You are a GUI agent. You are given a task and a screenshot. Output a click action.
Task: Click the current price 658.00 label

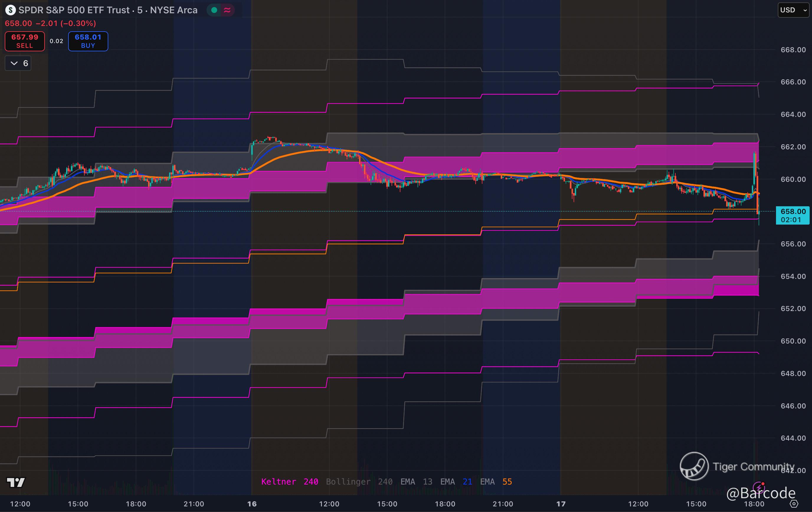click(x=793, y=212)
